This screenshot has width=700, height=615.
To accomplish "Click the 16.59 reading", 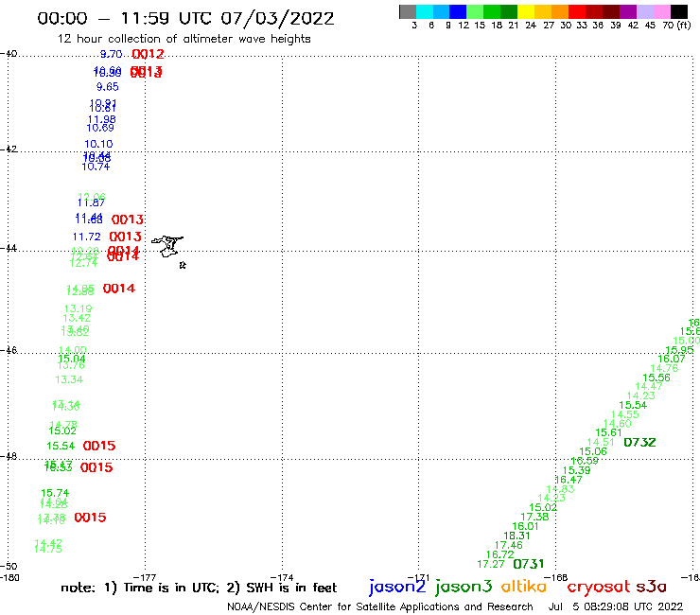I will 585,461.
